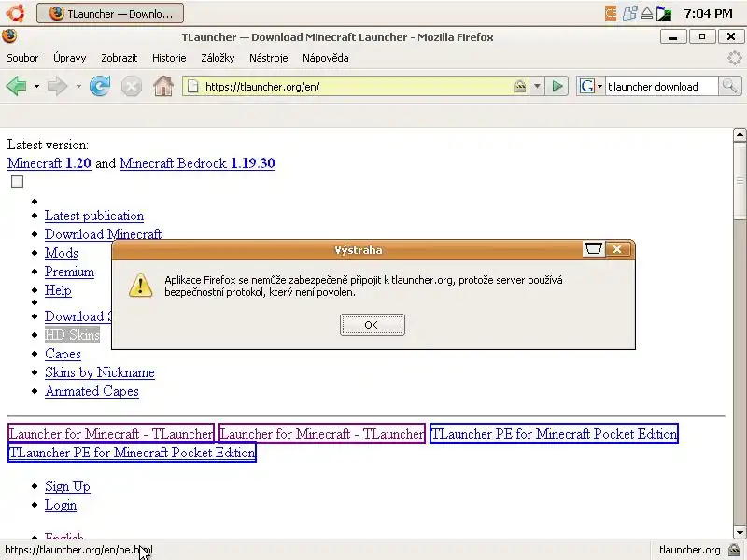Screen dimensions: 747x560
Task: Go back with the green Back arrow
Action: [16, 86]
